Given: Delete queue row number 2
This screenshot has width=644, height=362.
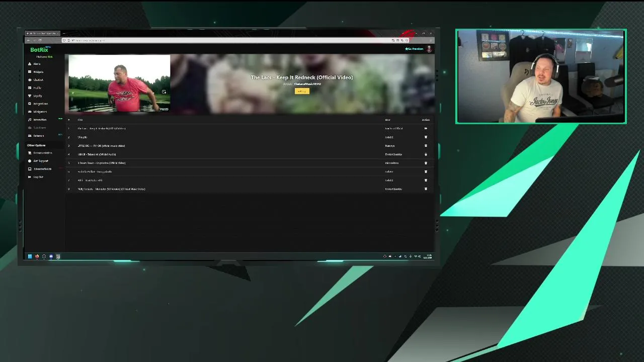Looking at the screenshot, I should [x=426, y=137].
